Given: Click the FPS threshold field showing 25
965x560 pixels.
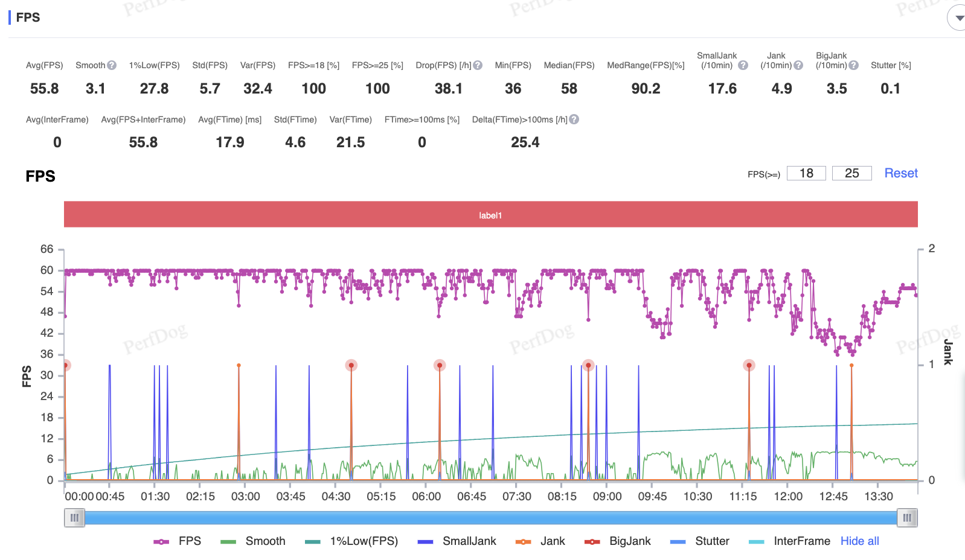Looking at the screenshot, I should click(851, 173).
